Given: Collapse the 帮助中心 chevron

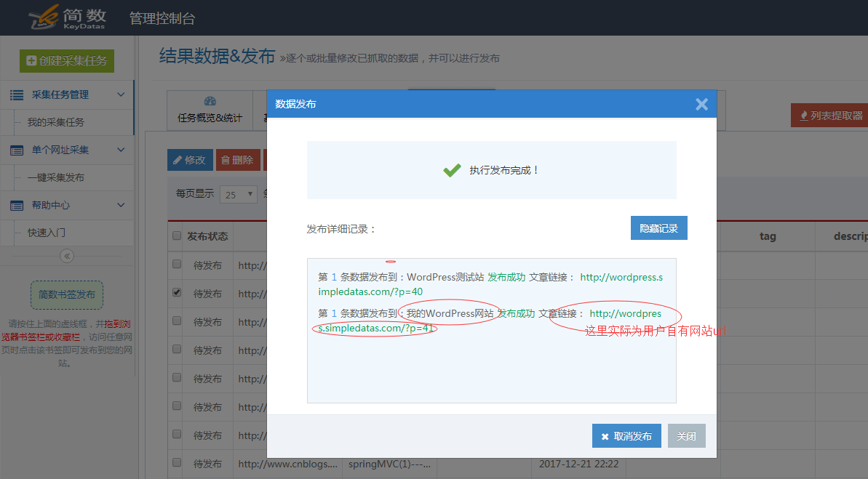Looking at the screenshot, I should pyautogui.click(x=121, y=205).
